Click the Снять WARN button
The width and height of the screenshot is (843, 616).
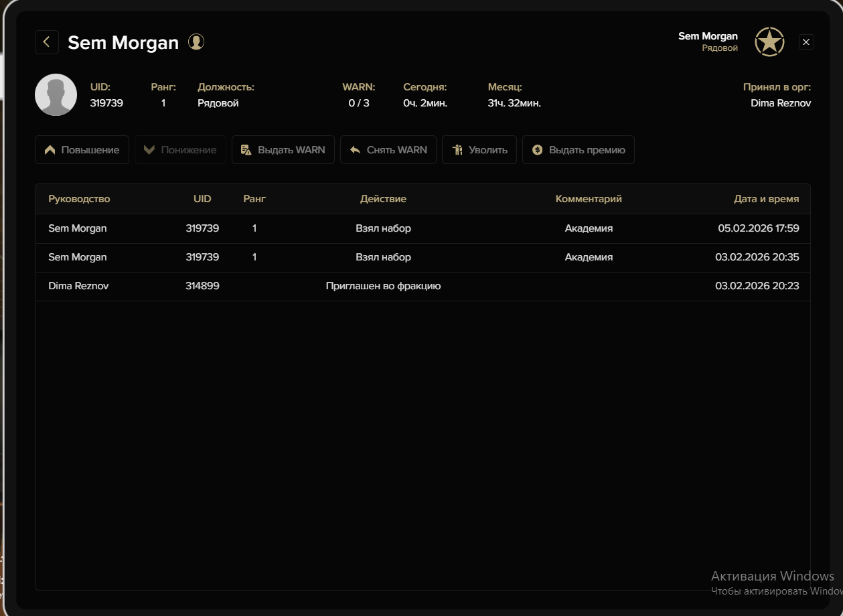(388, 150)
